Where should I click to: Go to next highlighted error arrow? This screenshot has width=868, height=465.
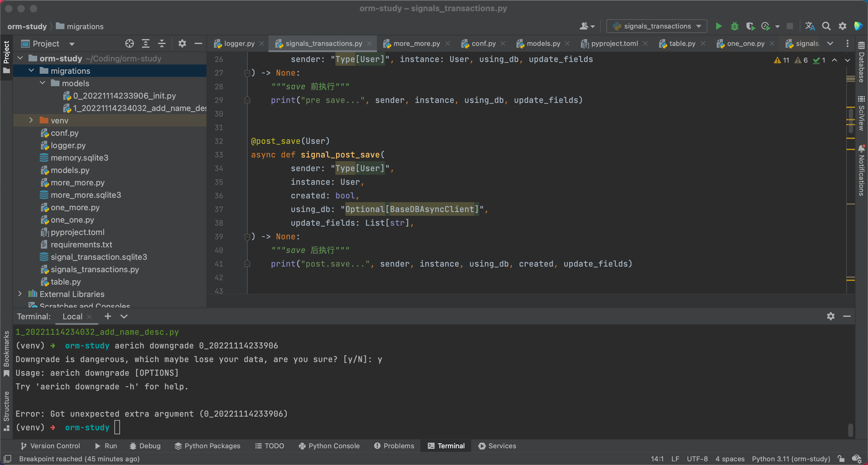[x=848, y=60]
